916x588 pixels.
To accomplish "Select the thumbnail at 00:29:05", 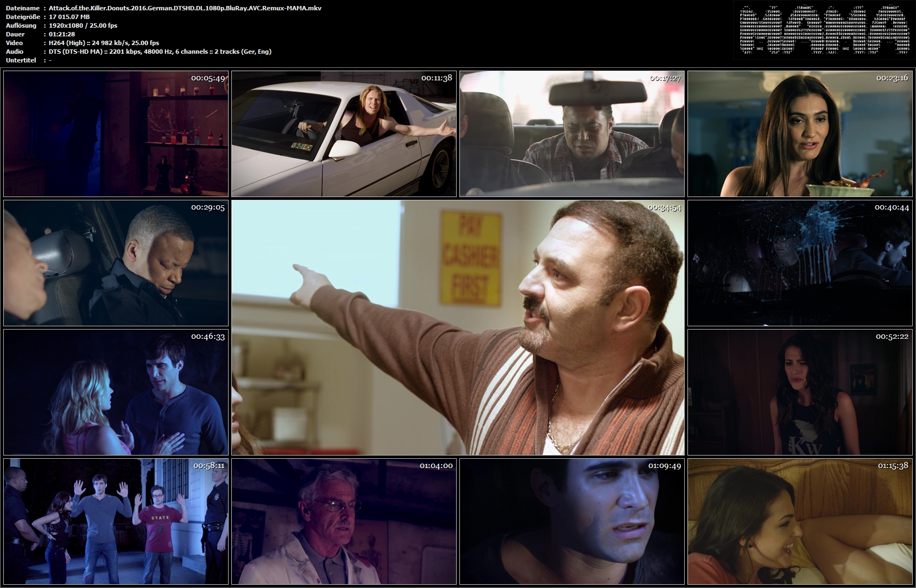I will coord(116,263).
